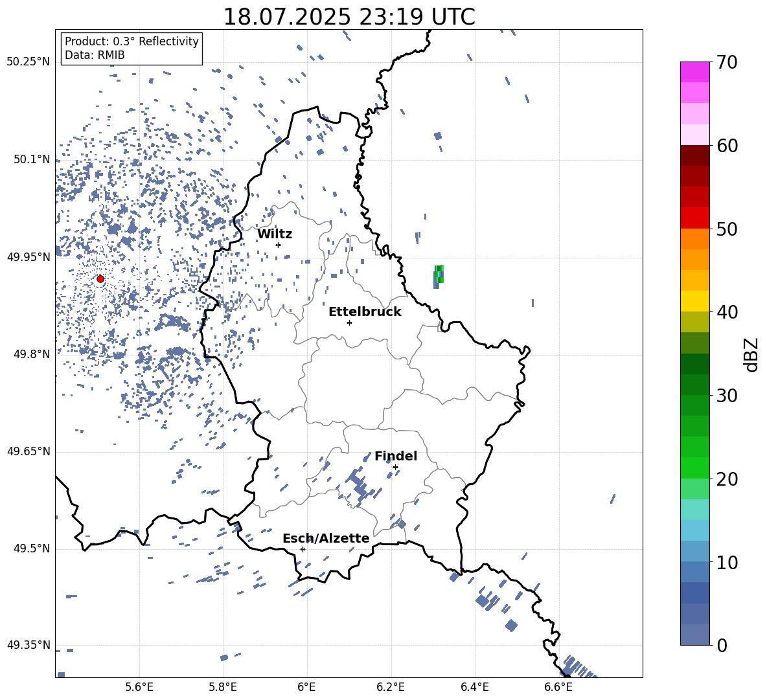Click the 6.2°E longitude label
Screen dimensions: 767x700
tap(391, 687)
